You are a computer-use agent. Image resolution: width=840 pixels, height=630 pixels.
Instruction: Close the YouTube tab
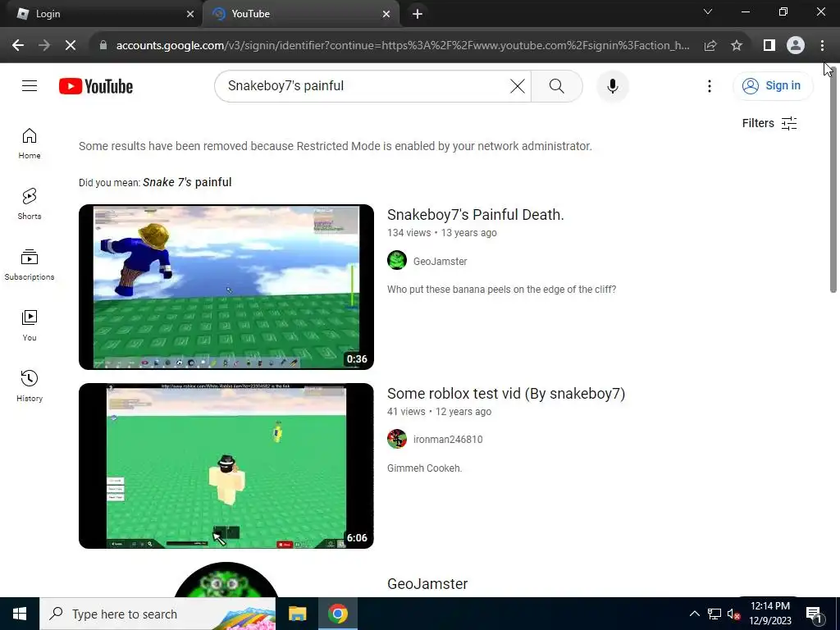(386, 14)
